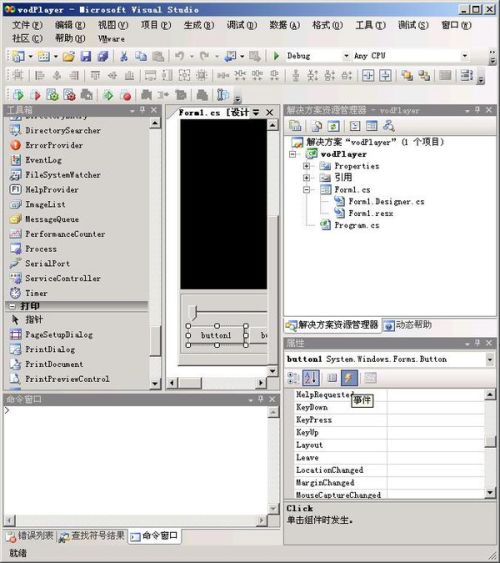Switch to the 查找符号结果 tab

tap(92, 536)
